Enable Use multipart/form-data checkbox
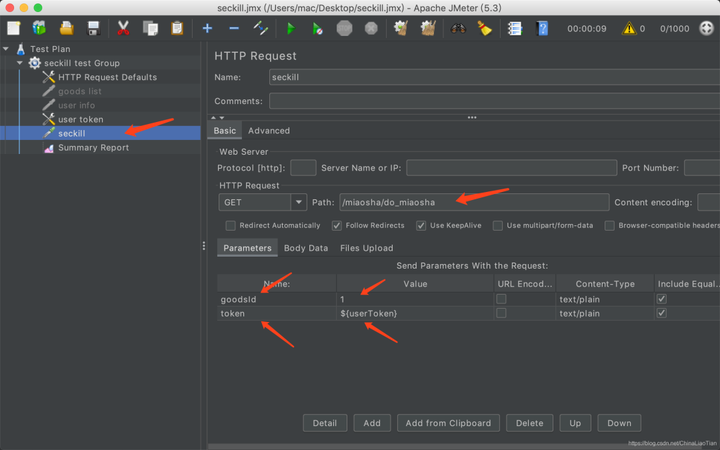 pos(498,225)
